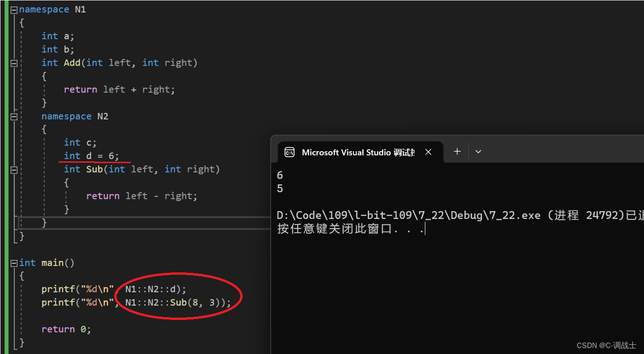Click 'int Add(int left, int right)' signature

tap(119, 63)
